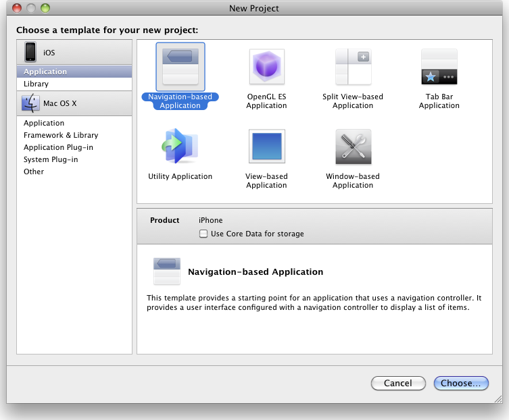Choose the OpenGL ES Application template icon
The height and width of the screenshot is (420, 509).
266,66
